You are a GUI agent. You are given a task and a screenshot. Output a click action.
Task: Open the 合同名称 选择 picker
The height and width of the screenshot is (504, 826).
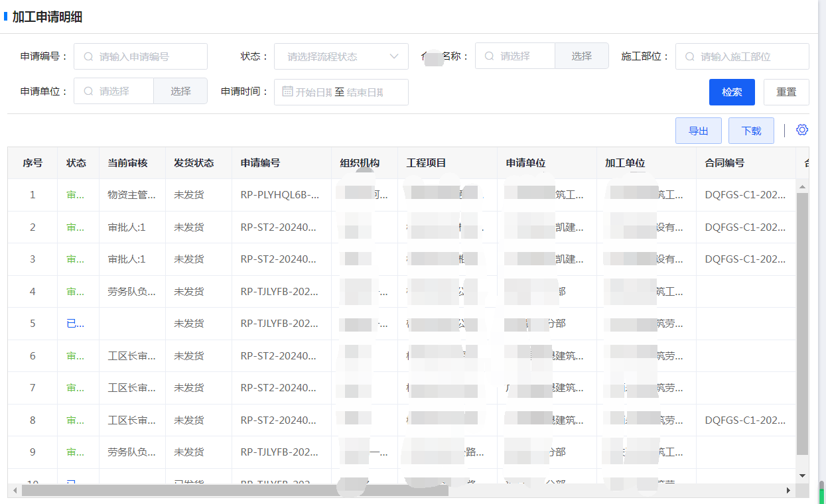[x=581, y=57]
